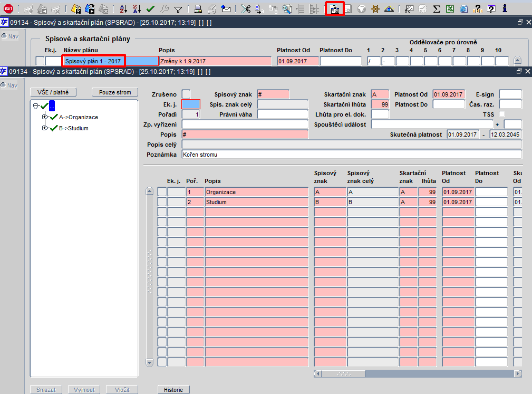This screenshot has width=532, height=394.
Task: Sort descending with the Z-A icon
Action: tap(137, 9)
